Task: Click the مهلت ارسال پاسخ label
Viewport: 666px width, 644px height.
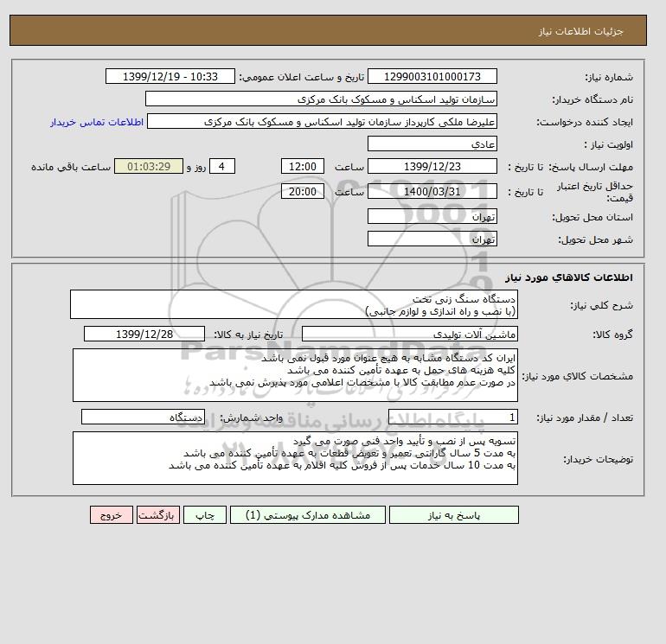Action: 592,167
